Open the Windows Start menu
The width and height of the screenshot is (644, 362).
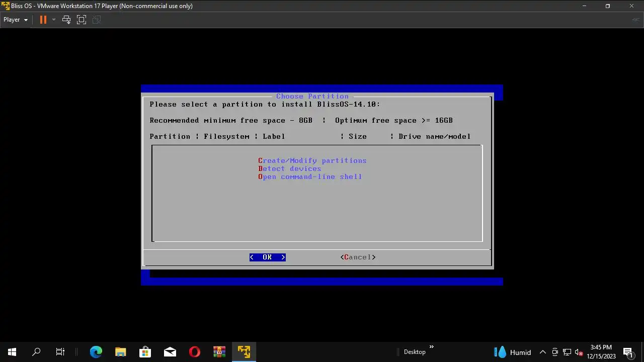click(x=12, y=352)
